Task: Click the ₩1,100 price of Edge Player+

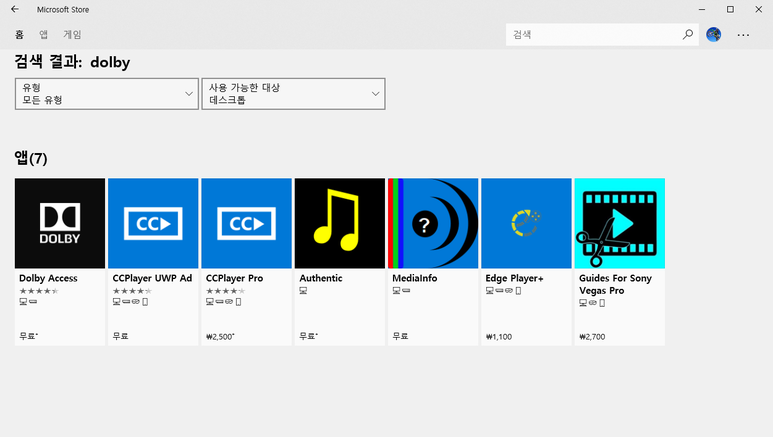Action: pyautogui.click(x=499, y=336)
